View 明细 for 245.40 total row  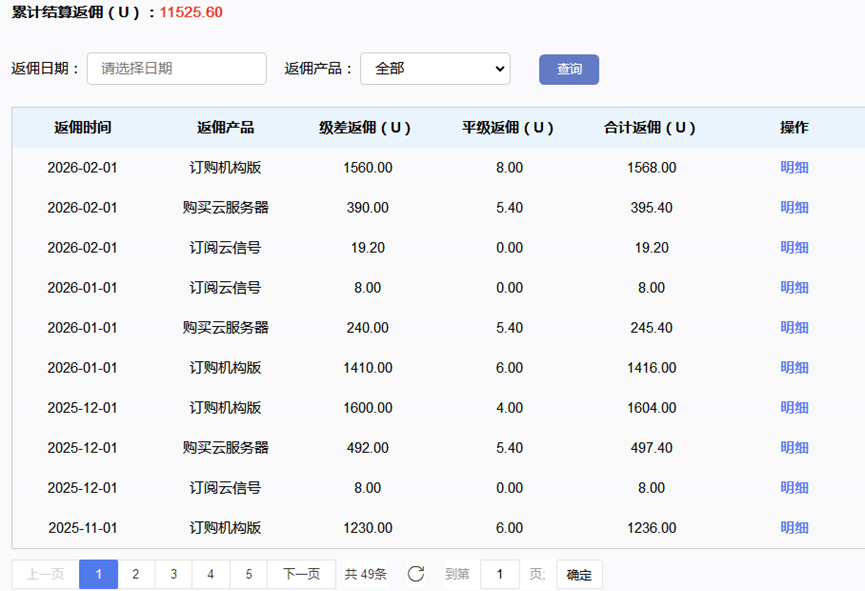(794, 328)
